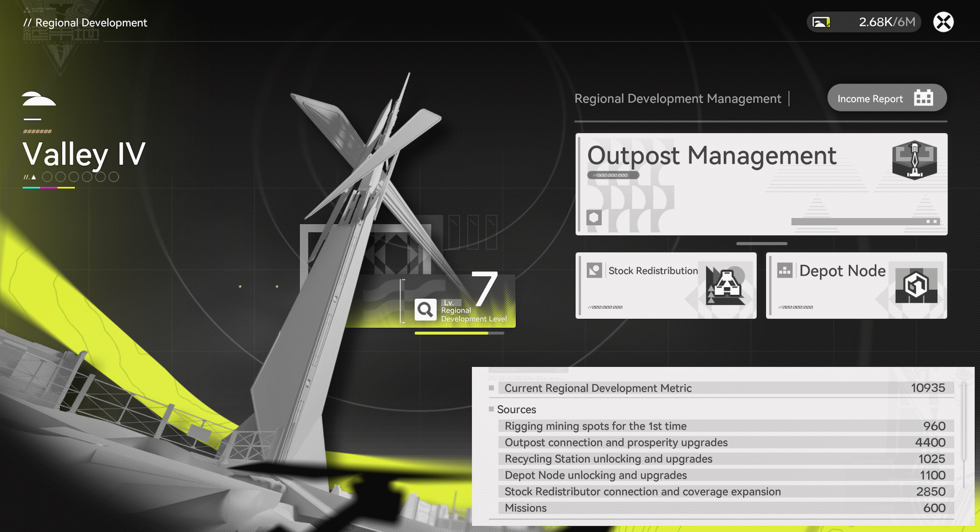The height and width of the screenshot is (532, 980).
Task: Open the Depot Node panel
Action: click(x=856, y=285)
